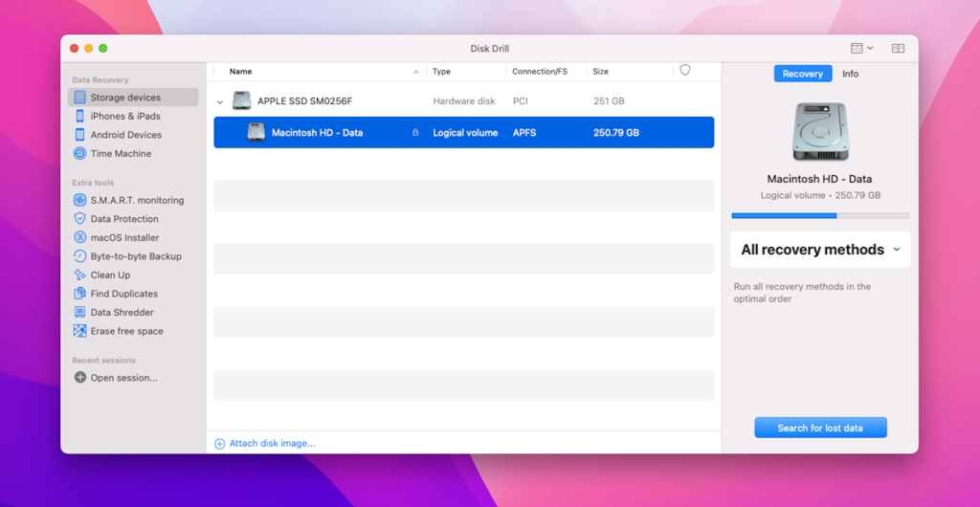Click the Time Machine sidebar icon
The width and height of the screenshot is (980, 507).
80,154
